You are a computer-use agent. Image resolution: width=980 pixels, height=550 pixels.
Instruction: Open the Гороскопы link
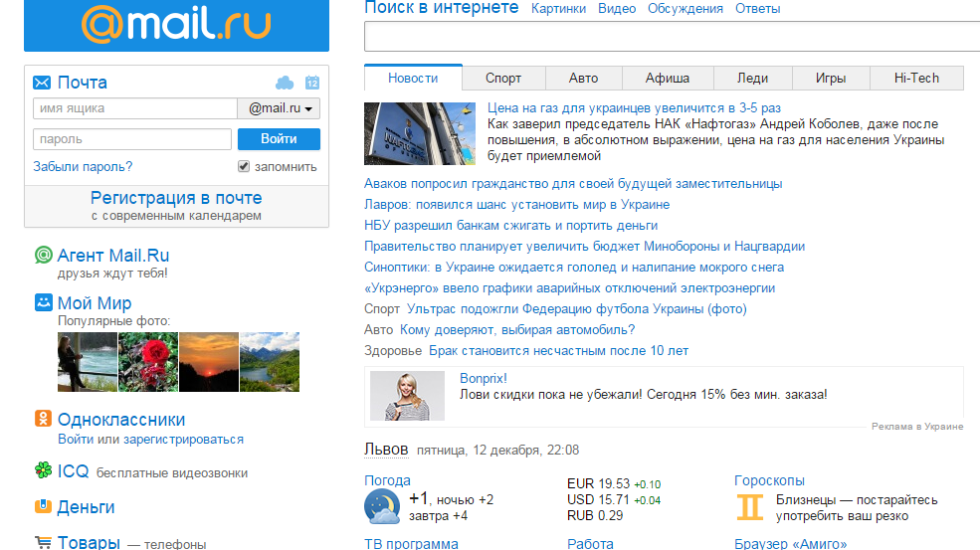point(769,480)
